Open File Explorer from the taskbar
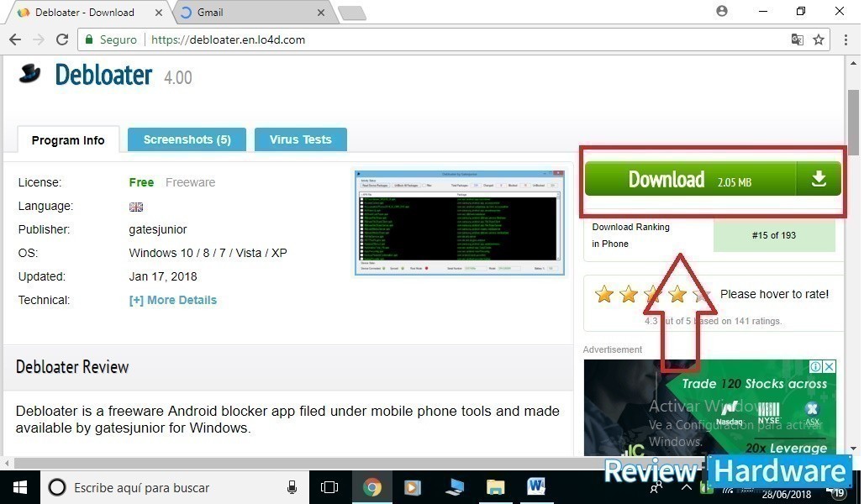Viewport: 864px width, 504px height. point(495,487)
